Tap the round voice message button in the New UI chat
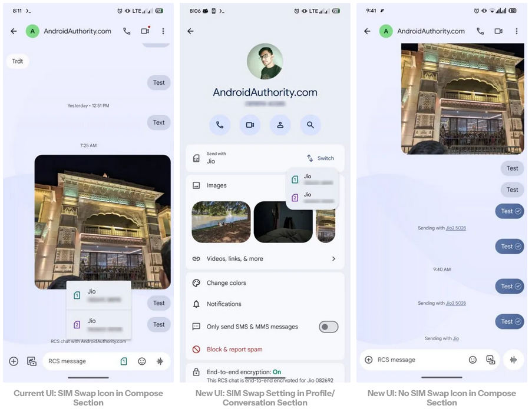The image size is (532, 409). (513, 360)
